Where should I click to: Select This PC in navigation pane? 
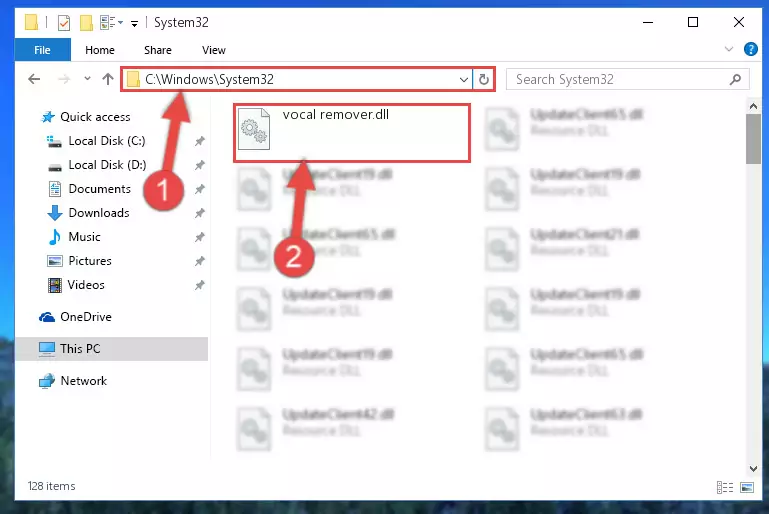[112, 349]
